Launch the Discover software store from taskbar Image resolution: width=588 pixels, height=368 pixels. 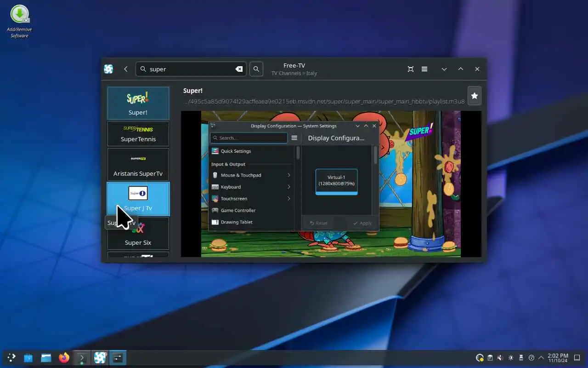(x=28, y=357)
